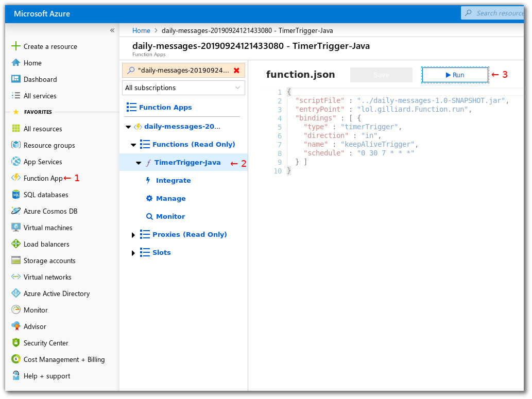Expand the Proxies (Read Only) node
This screenshot has height=399, width=532.
coord(133,235)
